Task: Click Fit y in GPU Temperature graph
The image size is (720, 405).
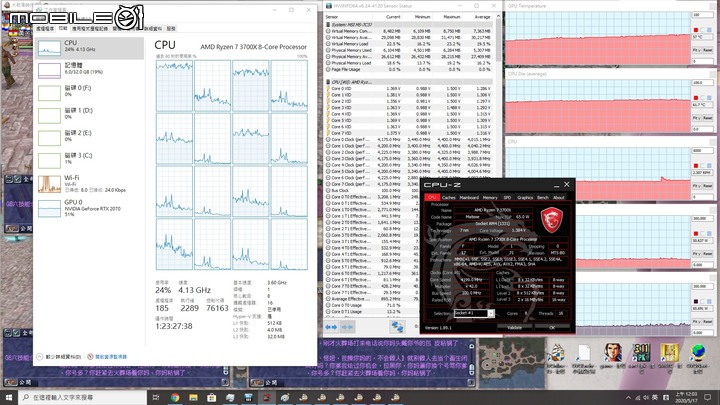Action: tap(696, 50)
